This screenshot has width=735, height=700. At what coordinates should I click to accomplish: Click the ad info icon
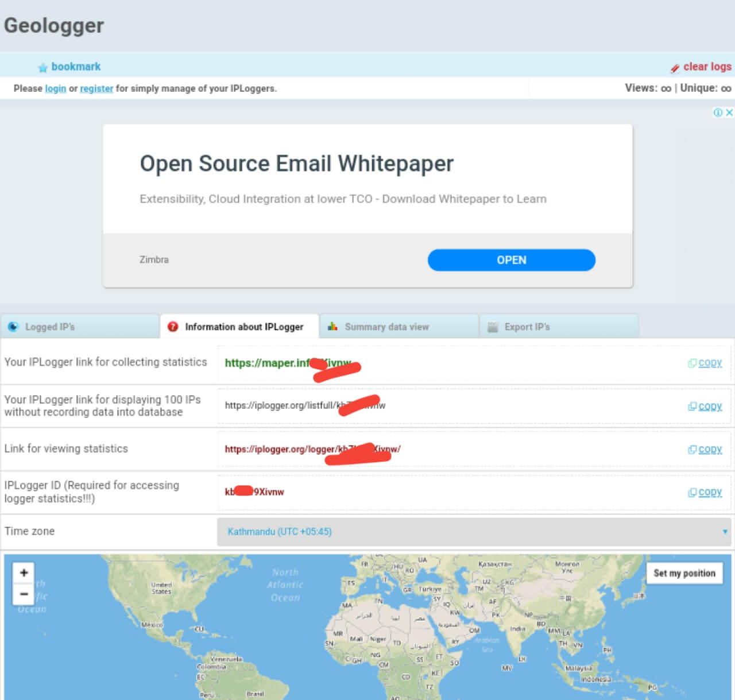[718, 113]
